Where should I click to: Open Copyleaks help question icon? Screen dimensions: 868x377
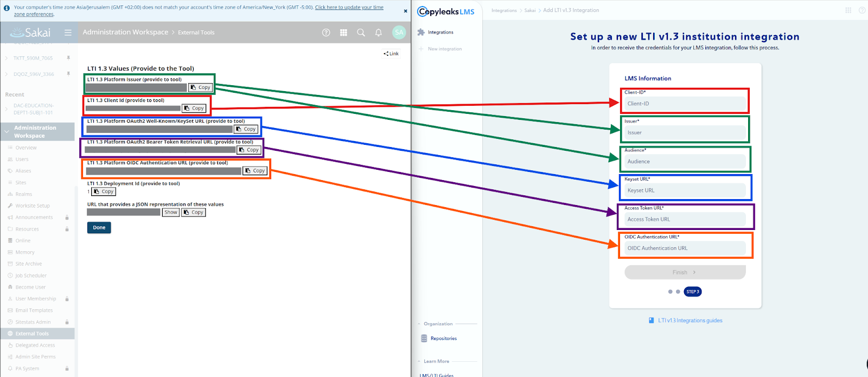[862, 10]
